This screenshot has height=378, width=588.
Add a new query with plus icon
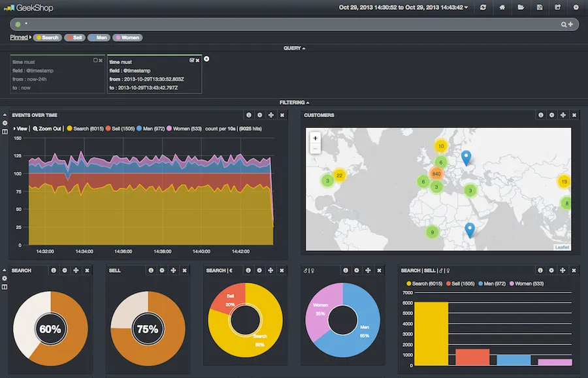pyautogui.click(x=571, y=24)
